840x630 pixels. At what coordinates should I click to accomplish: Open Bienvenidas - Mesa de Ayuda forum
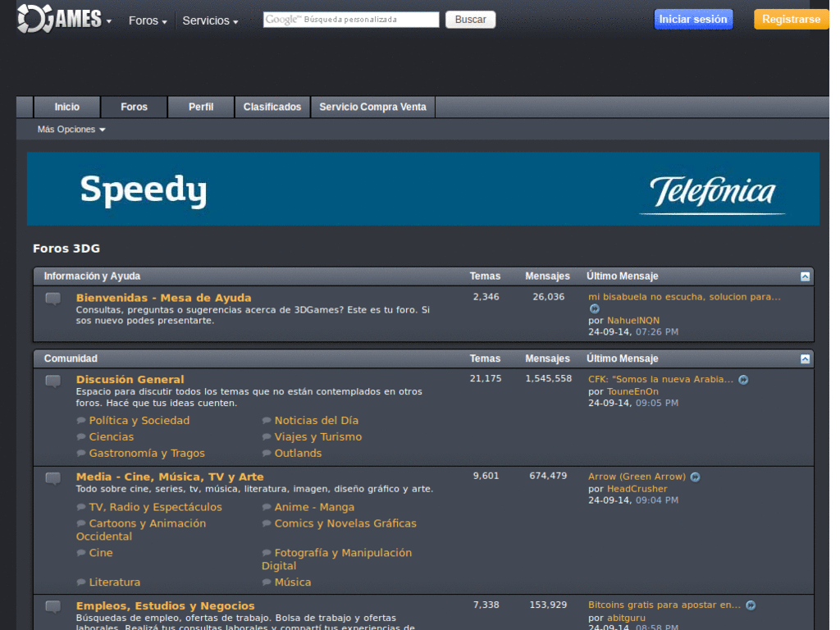coord(163,298)
